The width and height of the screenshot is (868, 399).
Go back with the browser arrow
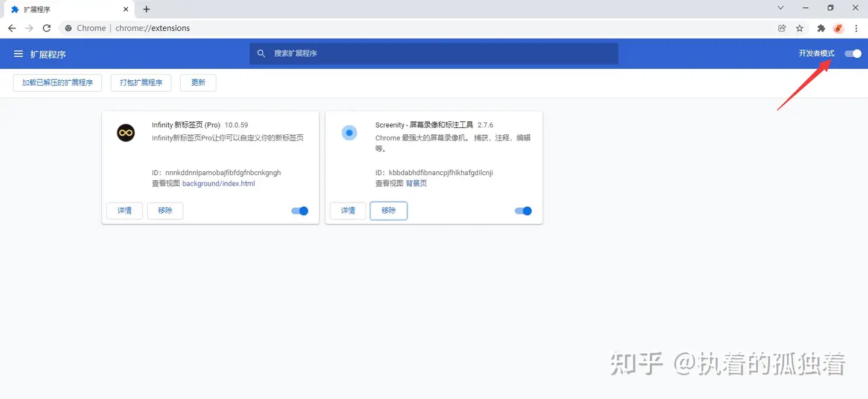[12, 28]
